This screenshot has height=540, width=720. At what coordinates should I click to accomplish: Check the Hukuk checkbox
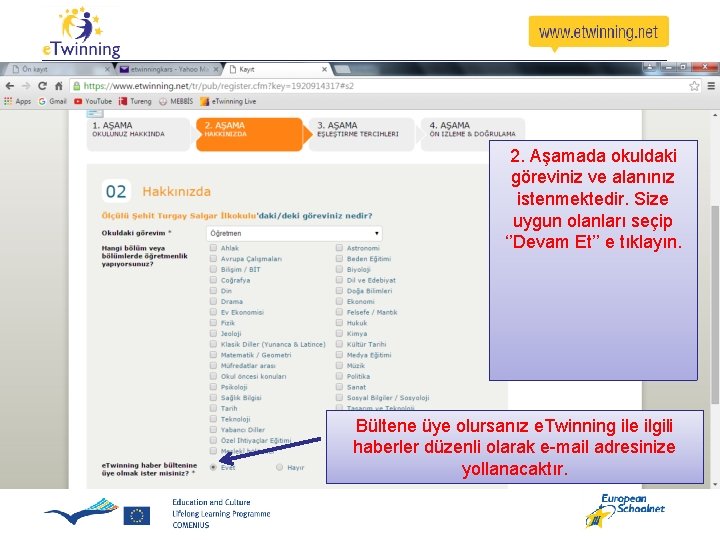[339, 323]
